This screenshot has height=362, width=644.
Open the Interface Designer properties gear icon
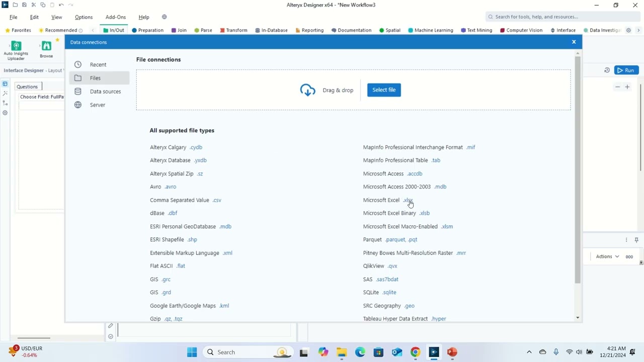pyautogui.click(x=5, y=113)
